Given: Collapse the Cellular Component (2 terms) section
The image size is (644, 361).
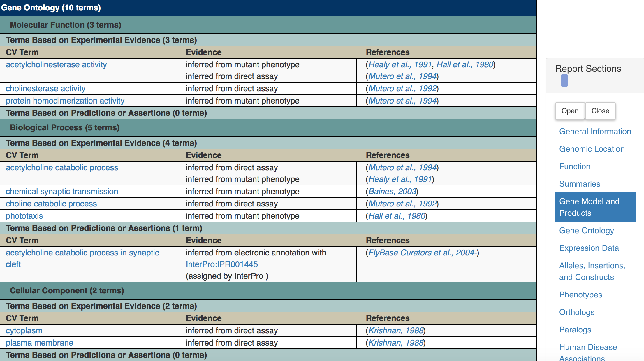Looking at the screenshot, I should 268,291.
